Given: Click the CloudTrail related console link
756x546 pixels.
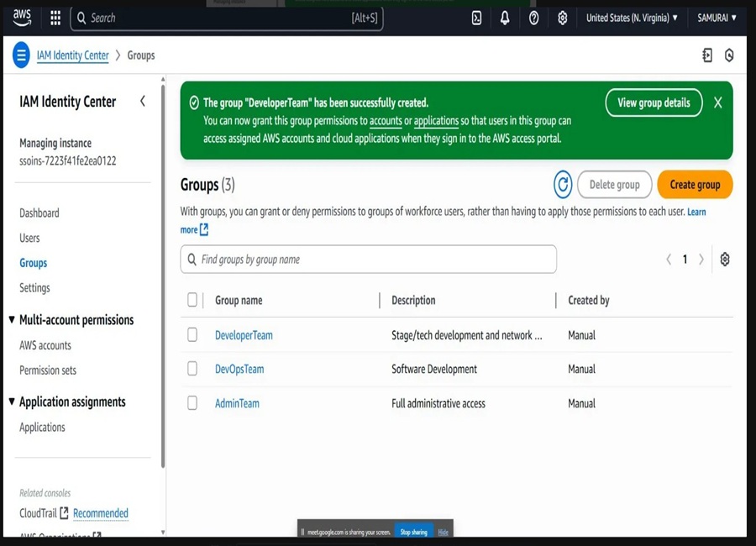Looking at the screenshot, I should coord(38,513).
